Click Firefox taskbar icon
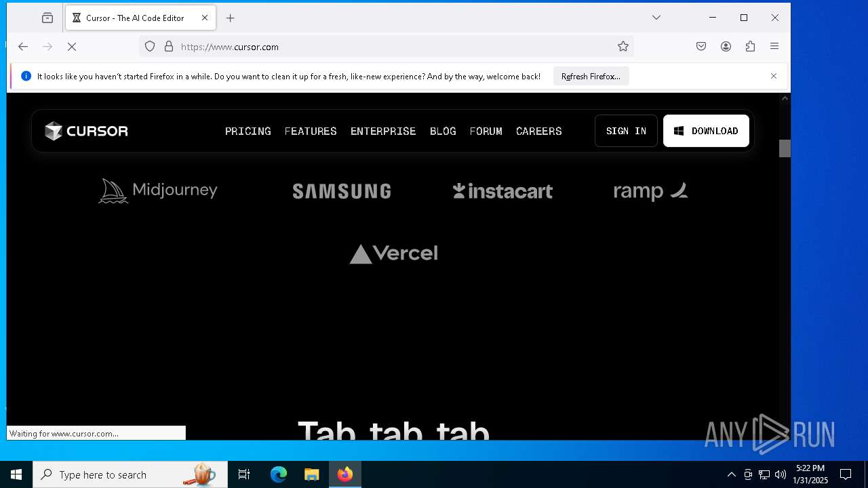868x488 pixels. (345, 474)
